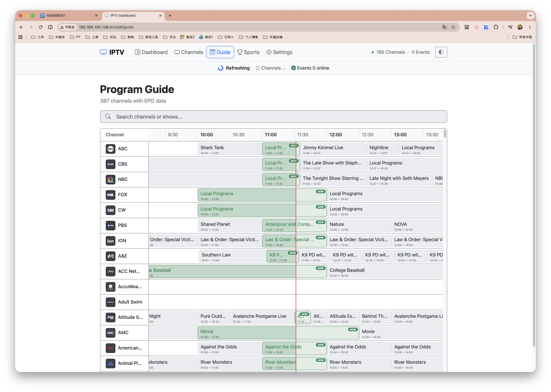Select the Nature program on PBS

click(x=359, y=226)
